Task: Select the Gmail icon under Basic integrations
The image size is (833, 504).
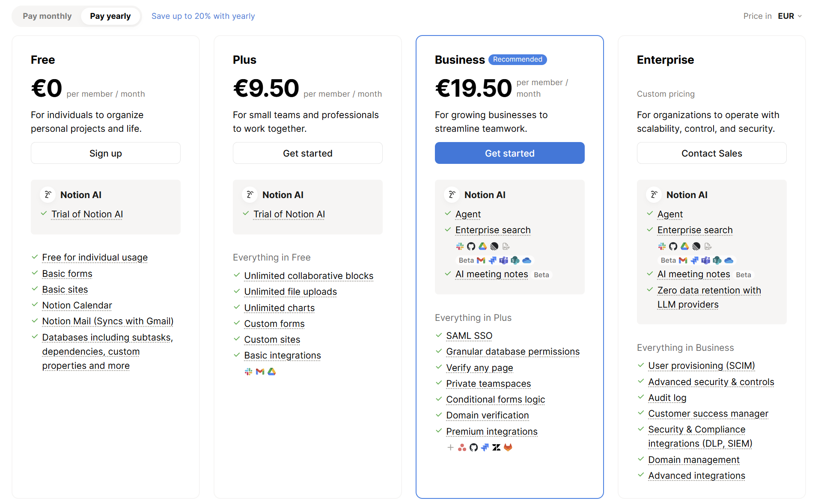Action: pyautogui.click(x=260, y=371)
